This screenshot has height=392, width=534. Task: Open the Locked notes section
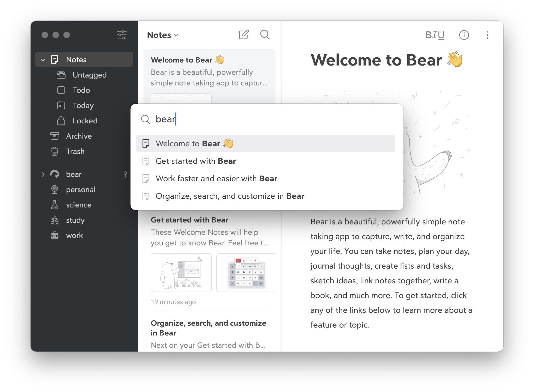point(85,121)
